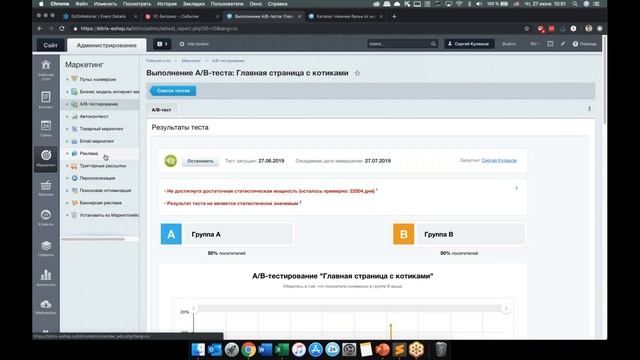Click the red checkmark Chrome extension icon
This screenshot has height=360, width=640.
[x=541, y=29]
